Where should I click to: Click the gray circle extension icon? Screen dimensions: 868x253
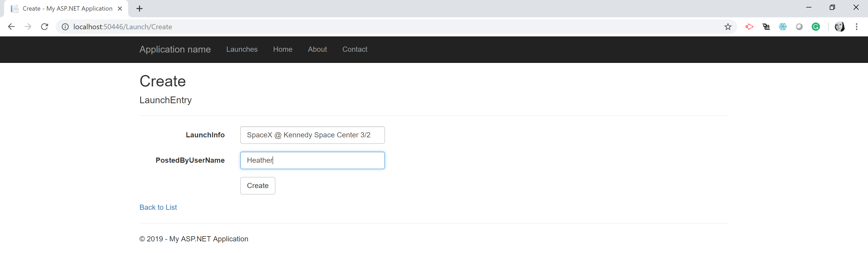[799, 27]
